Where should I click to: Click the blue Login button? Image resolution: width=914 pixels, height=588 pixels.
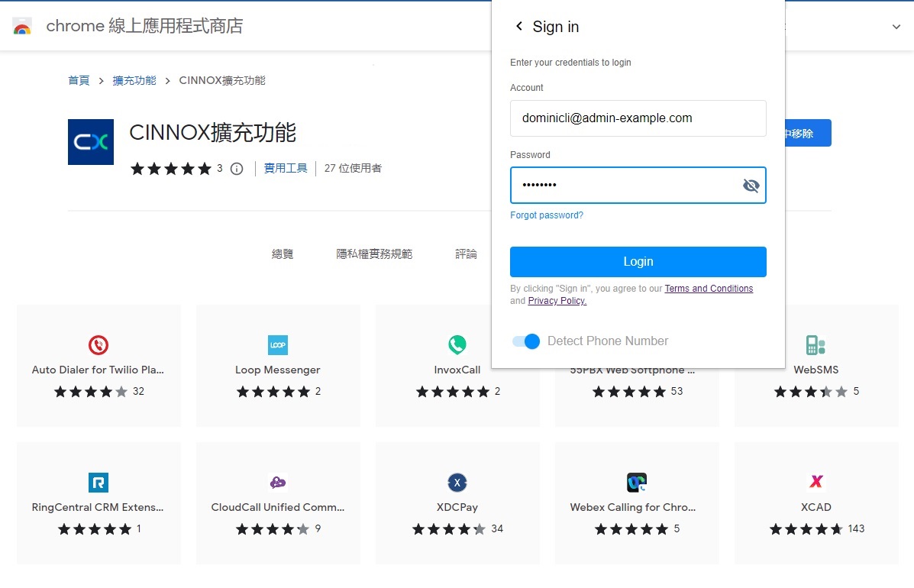tap(638, 262)
